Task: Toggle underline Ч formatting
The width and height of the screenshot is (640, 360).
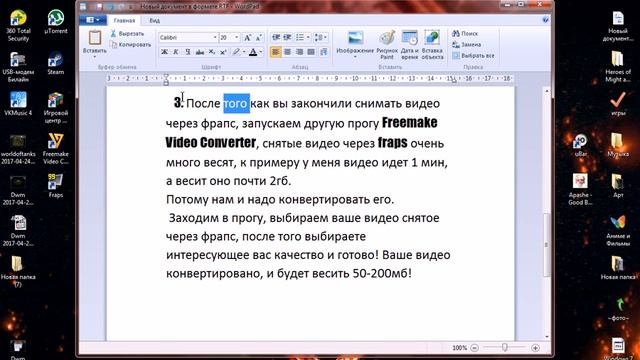Action: tap(187, 52)
